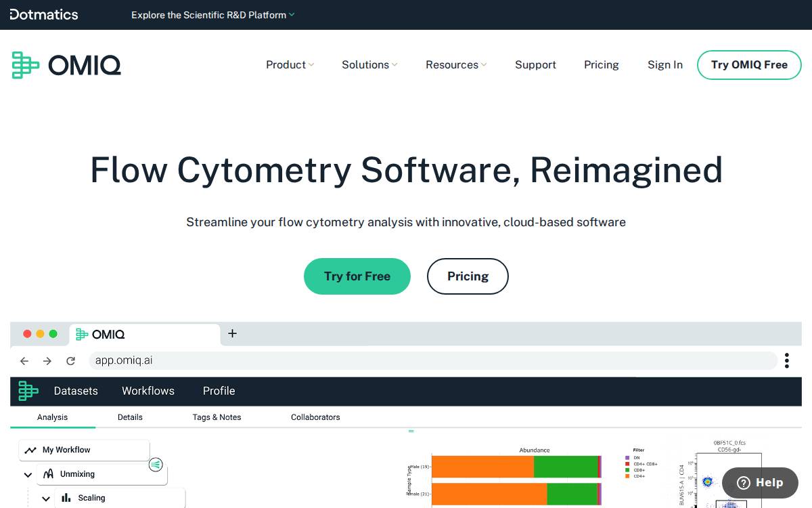
Task: Open the three-dot browser menu
Action: click(787, 360)
